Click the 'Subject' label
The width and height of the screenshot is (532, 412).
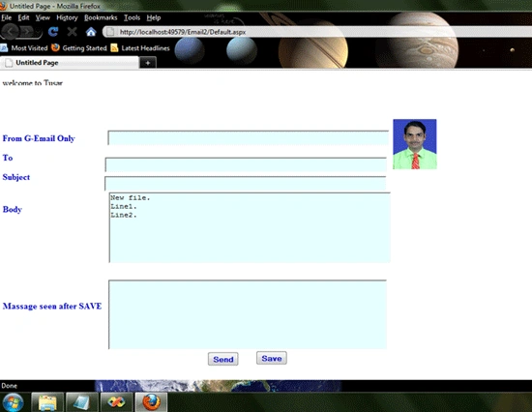tap(15, 177)
